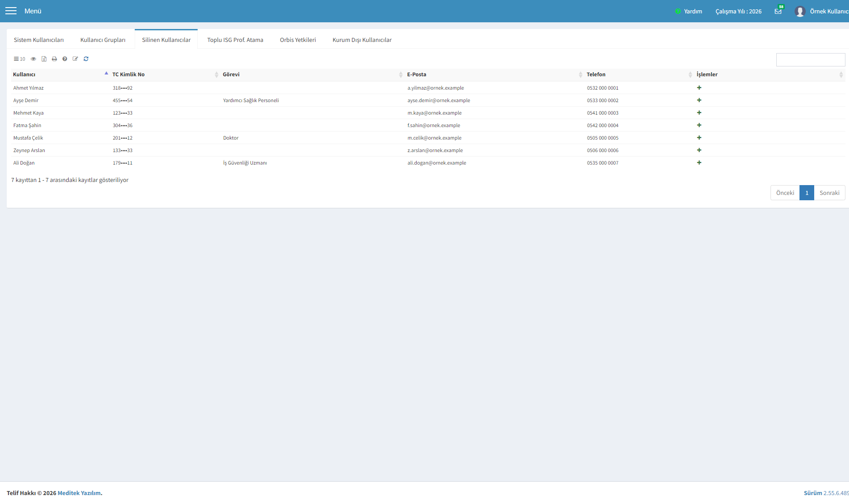Restore Mustafa Çelik with the plus icon
This screenshot has height=504, width=849.
tap(699, 138)
